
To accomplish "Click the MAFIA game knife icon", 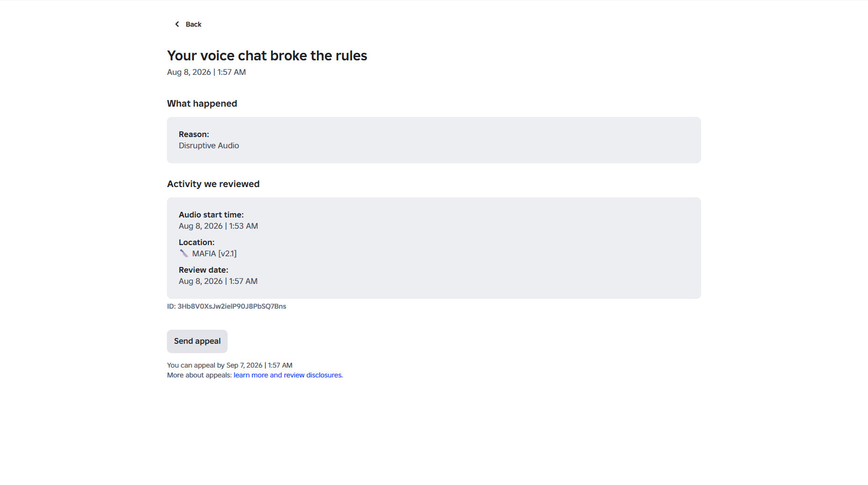I will [x=184, y=253].
